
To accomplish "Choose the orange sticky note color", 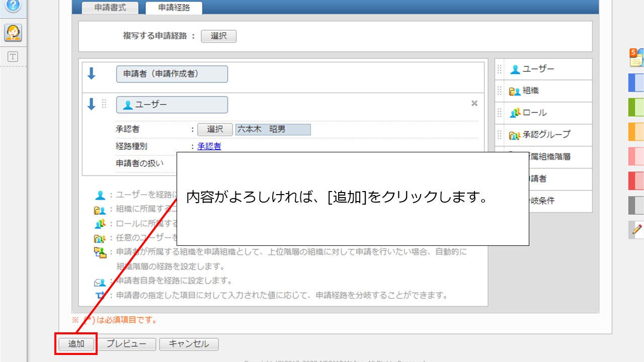I will point(636,132).
